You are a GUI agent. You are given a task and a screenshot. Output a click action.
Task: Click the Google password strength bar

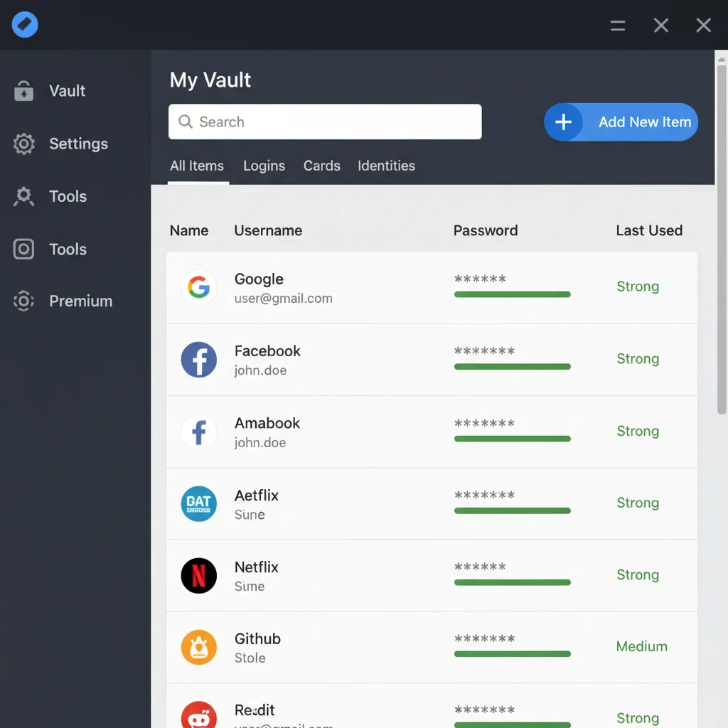tap(512, 294)
